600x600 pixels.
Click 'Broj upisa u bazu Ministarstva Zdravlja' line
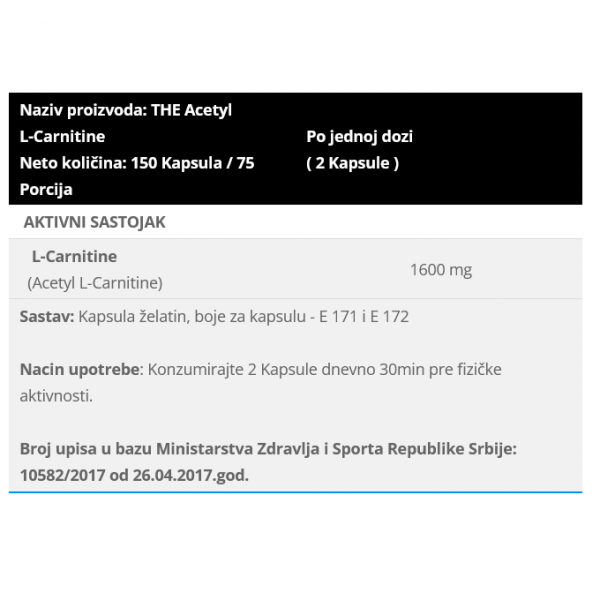click(x=170, y=449)
